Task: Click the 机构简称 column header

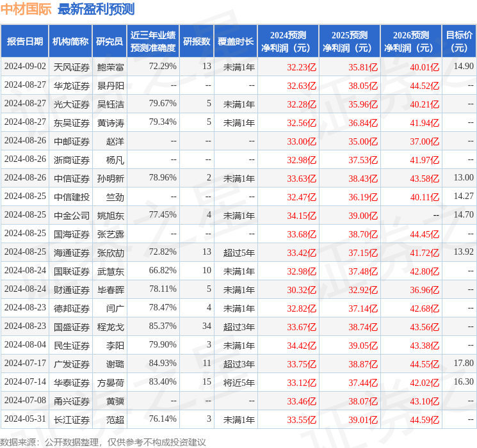Action: (70, 42)
